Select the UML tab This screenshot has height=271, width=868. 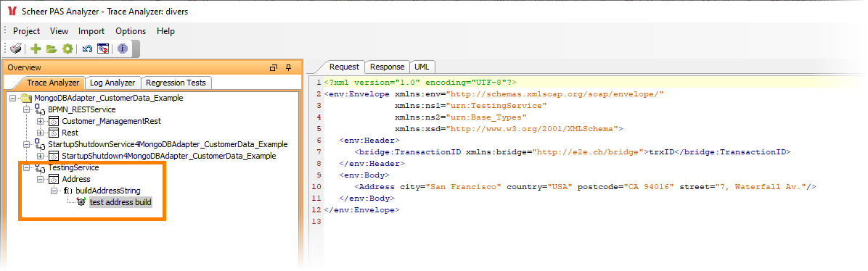click(x=422, y=67)
